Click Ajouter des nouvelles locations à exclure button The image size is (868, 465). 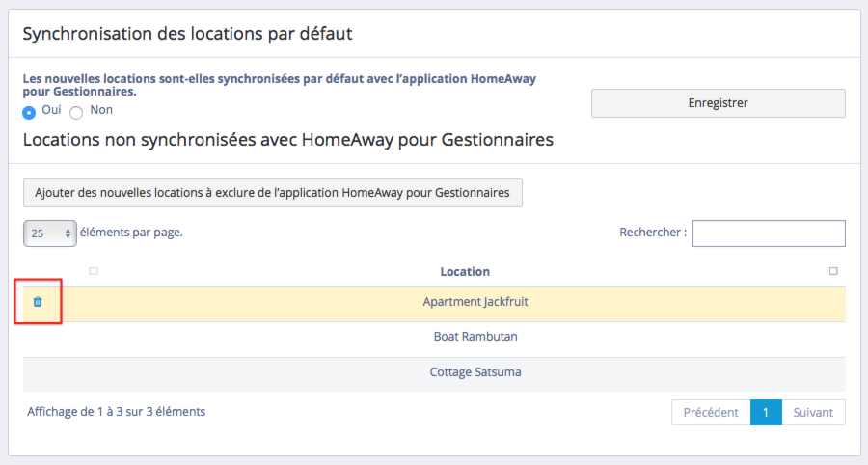click(x=272, y=193)
